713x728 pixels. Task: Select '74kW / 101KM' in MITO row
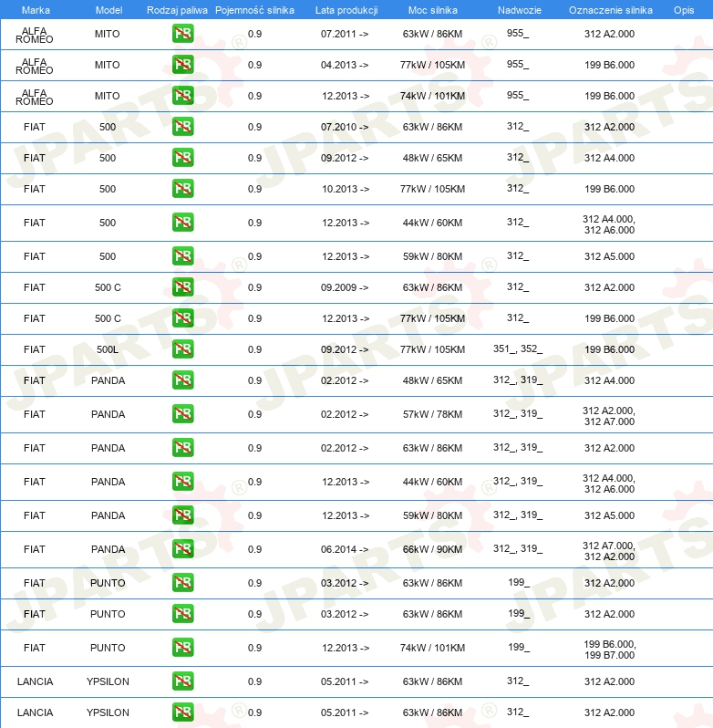point(432,96)
